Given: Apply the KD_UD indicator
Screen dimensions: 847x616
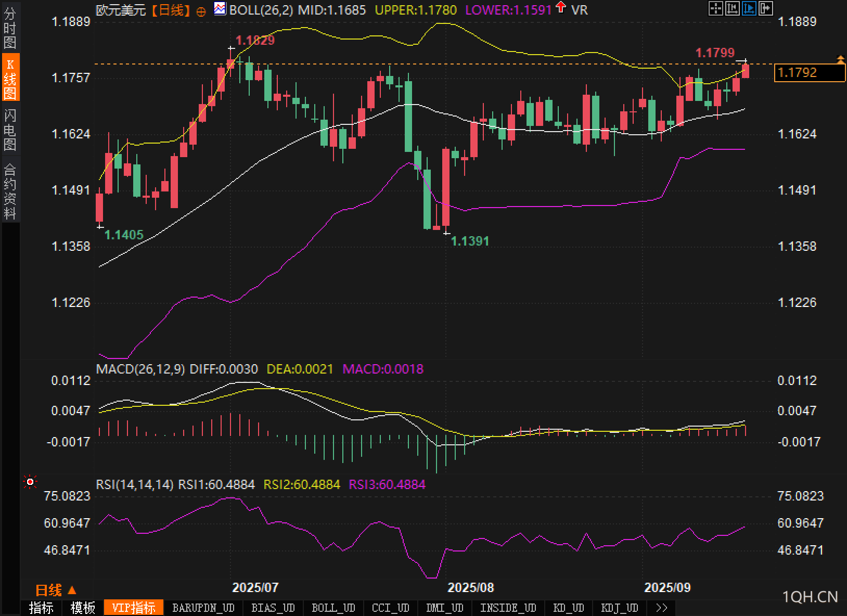Looking at the screenshot, I should point(569,608).
